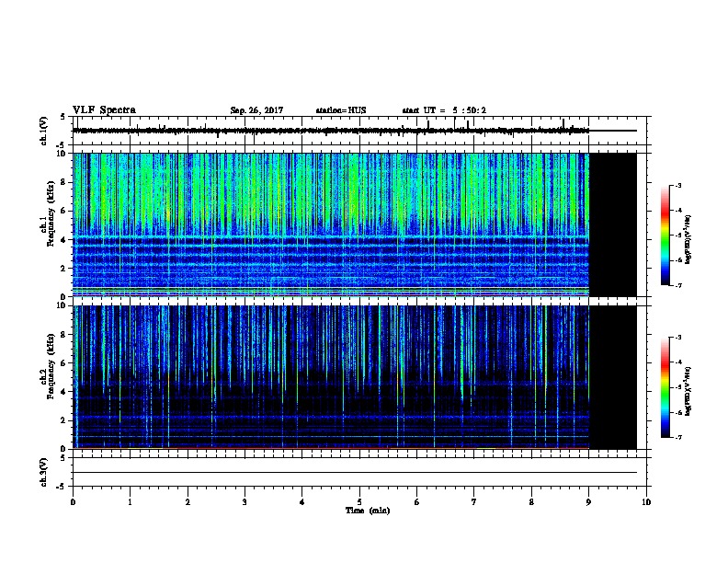Select the "start UT = 5 : 50: 2" text

(x=444, y=110)
